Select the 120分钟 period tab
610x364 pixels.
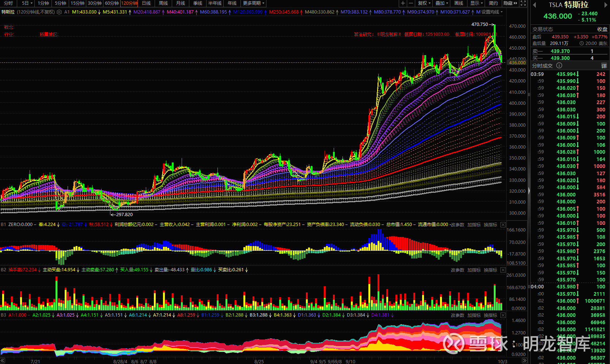click(x=129, y=3)
